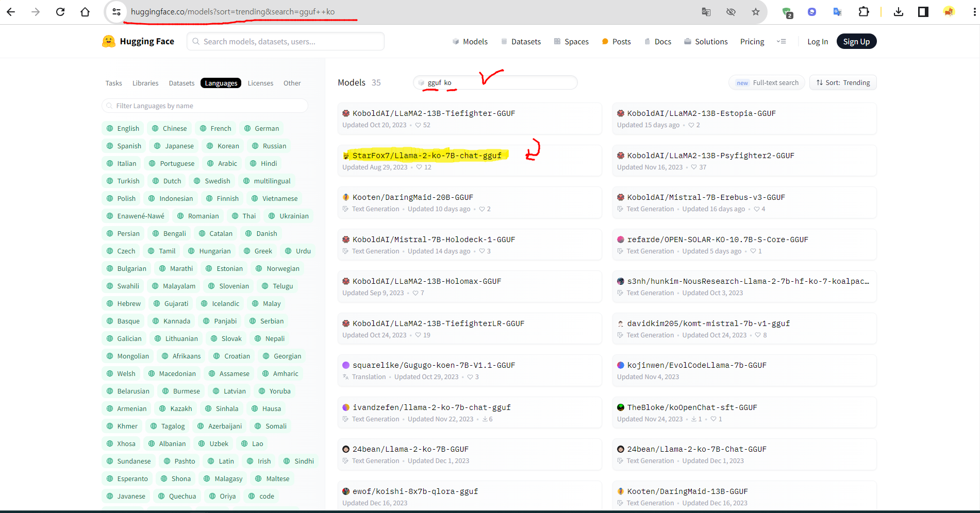The image size is (980, 513).
Task: Go to the Pricing page
Action: pyautogui.click(x=752, y=42)
